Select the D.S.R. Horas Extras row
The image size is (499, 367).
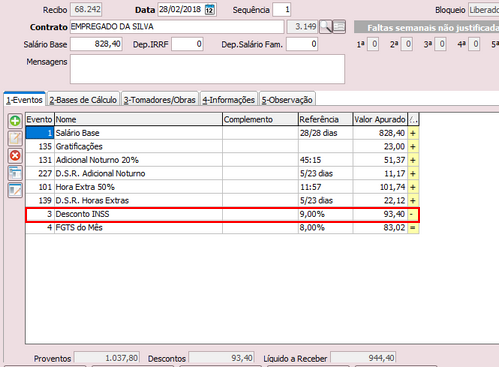coord(222,200)
